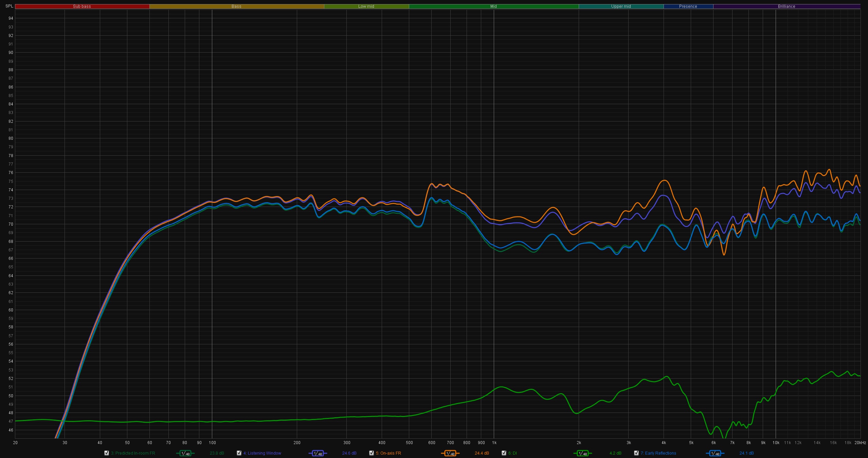
Task: Click the Low mid frequency band header
Action: coord(366,6)
